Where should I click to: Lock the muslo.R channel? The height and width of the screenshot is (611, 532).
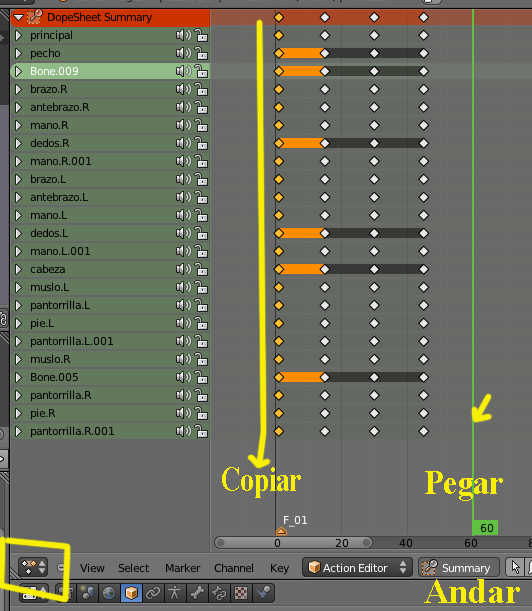coord(201,359)
